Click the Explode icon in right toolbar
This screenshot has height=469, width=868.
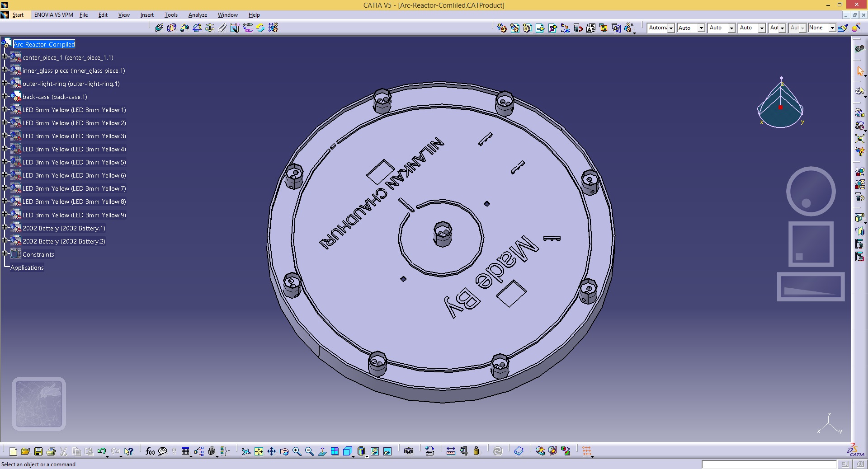[x=860, y=138]
